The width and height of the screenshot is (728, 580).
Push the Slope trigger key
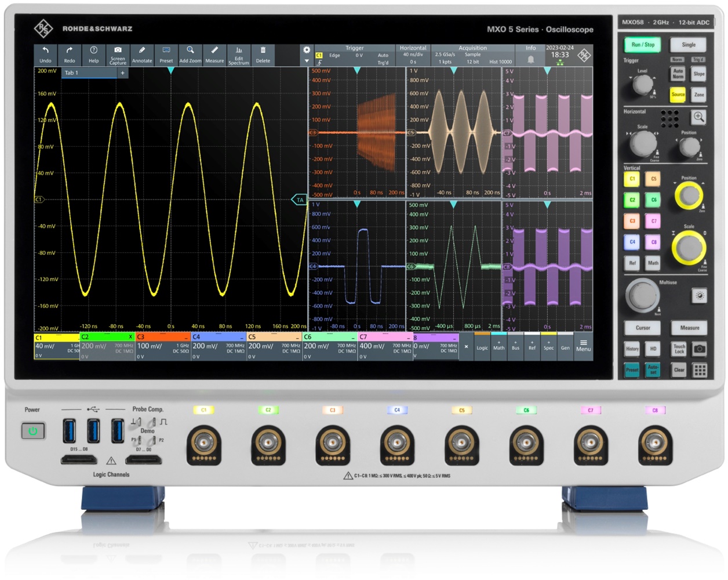(x=699, y=74)
